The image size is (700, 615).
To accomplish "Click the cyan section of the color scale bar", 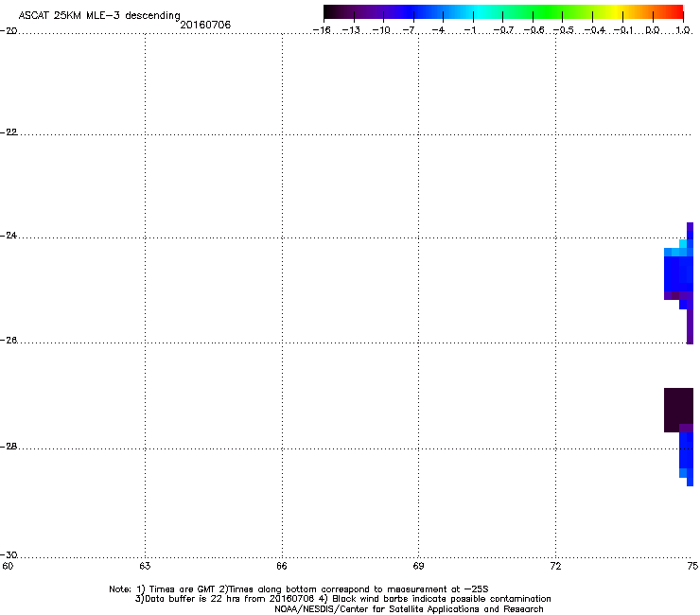I will point(480,11).
